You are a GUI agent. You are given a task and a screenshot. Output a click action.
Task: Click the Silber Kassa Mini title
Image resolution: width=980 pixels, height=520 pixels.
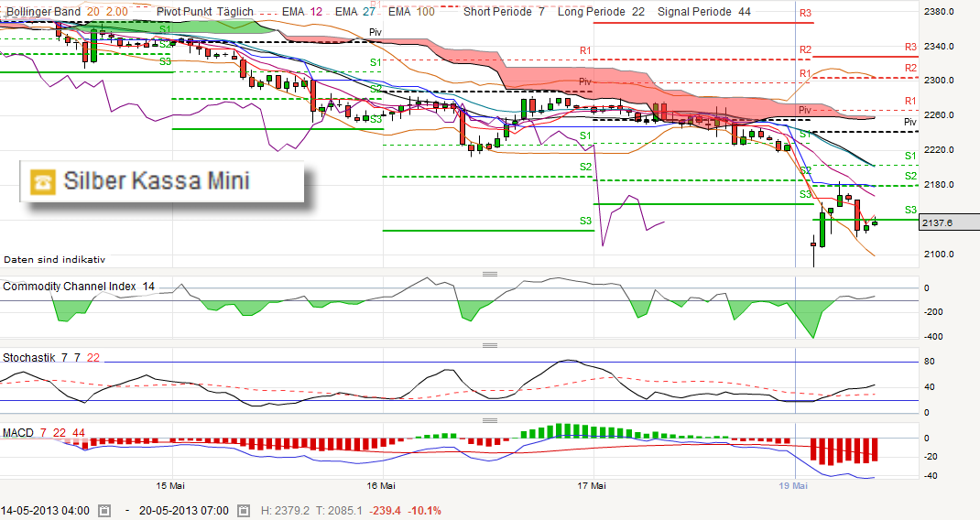[x=157, y=181]
